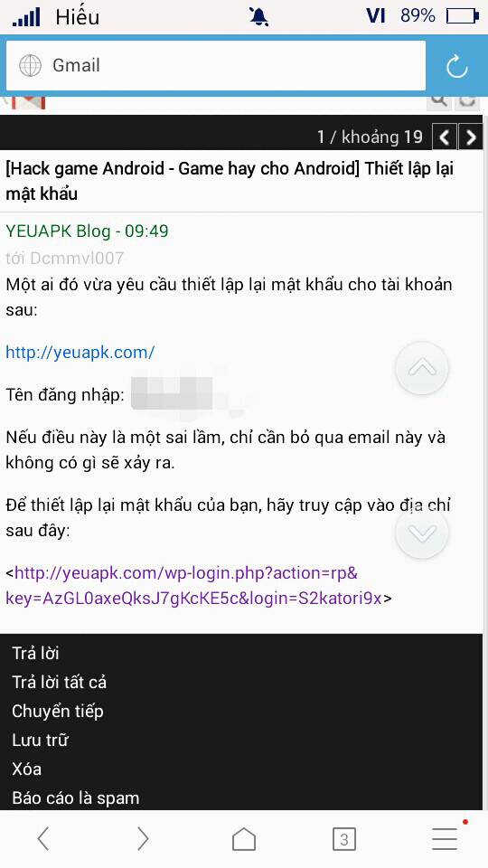Open the browser hamburger menu
This screenshot has width=488, height=868.
[445, 839]
